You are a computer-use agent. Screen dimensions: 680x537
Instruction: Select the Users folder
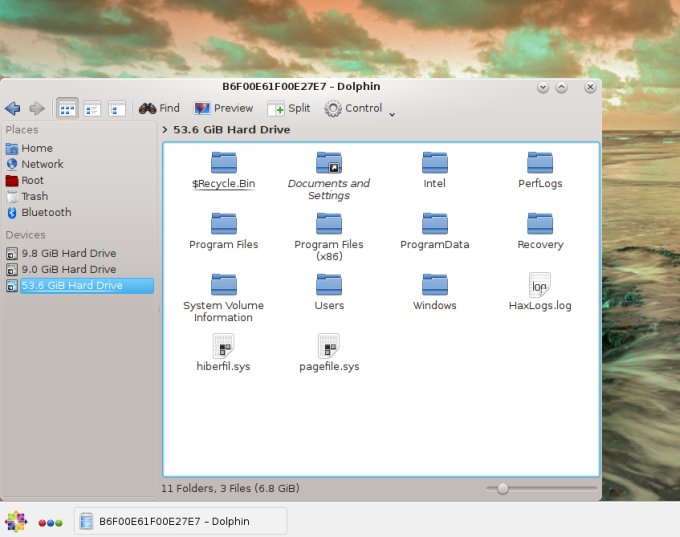click(329, 292)
